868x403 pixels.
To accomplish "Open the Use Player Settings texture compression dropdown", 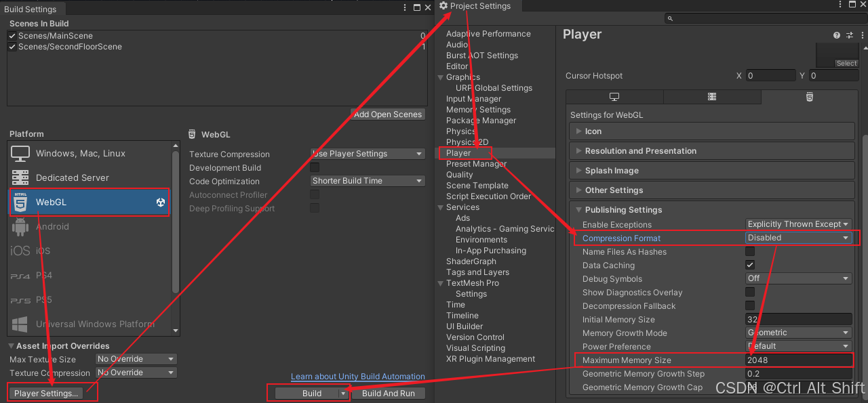I will [x=368, y=154].
